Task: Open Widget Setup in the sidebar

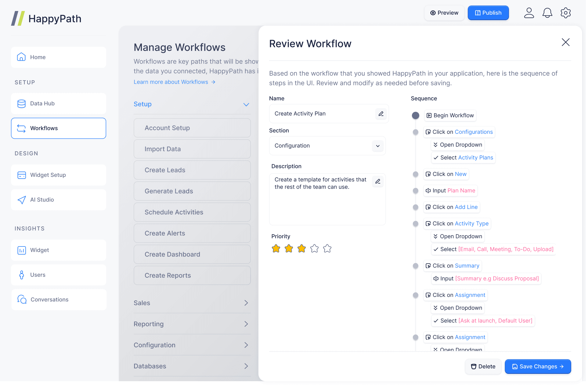Action: click(x=59, y=176)
